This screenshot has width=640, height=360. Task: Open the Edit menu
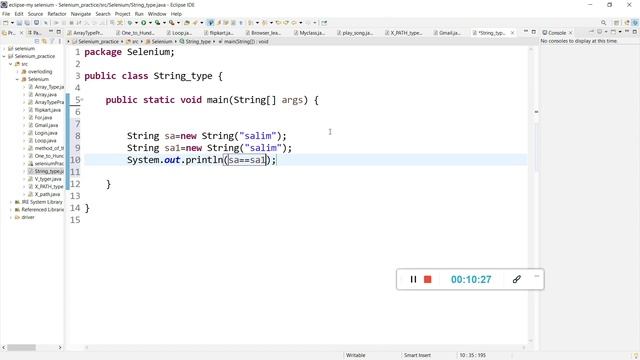click(19, 14)
